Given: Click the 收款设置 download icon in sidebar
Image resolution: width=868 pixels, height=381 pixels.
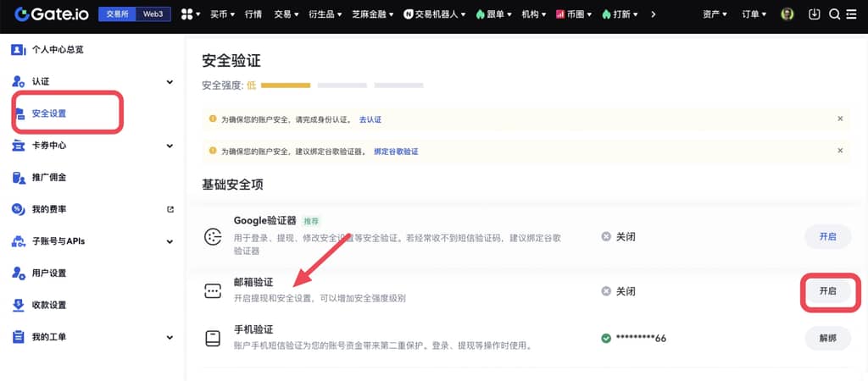Looking at the screenshot, I should point(18,305).
